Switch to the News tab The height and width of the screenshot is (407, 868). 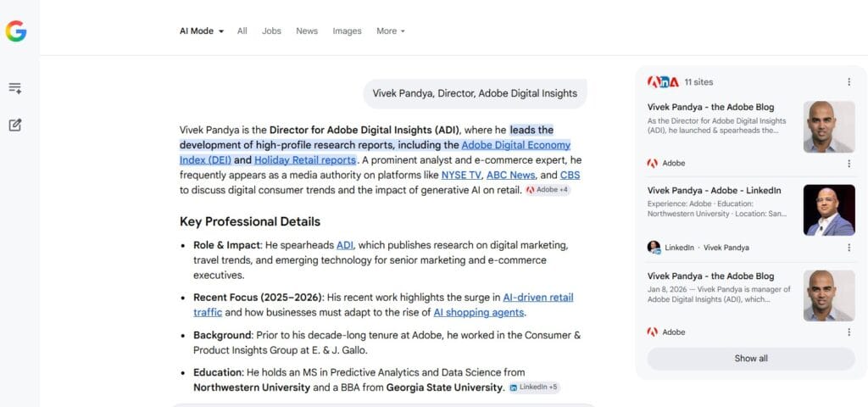coord(307,31)
